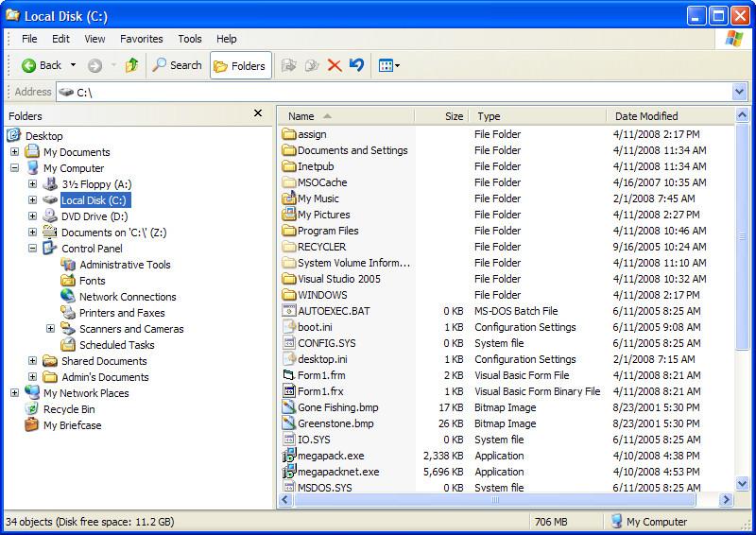The height and width of the screenshot is (535, 756).
Task: Open the Help menu
Action: pyautogui.click(x=226, y=39)
